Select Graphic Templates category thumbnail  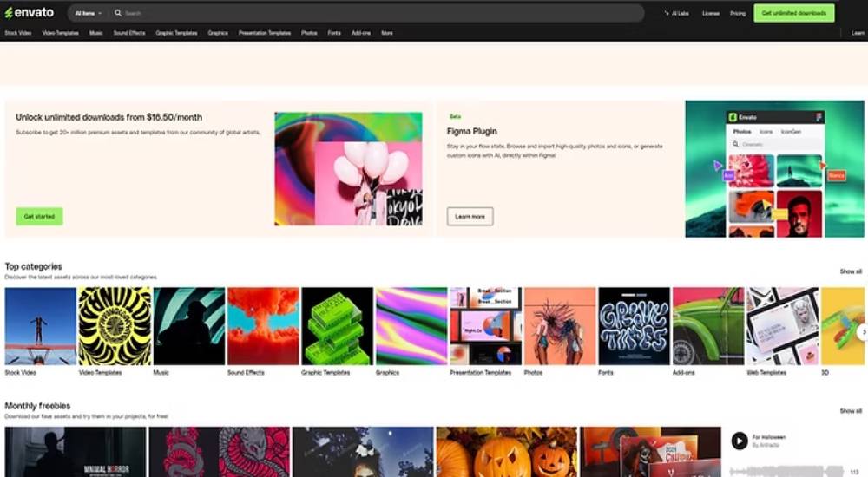pos(337,326)
